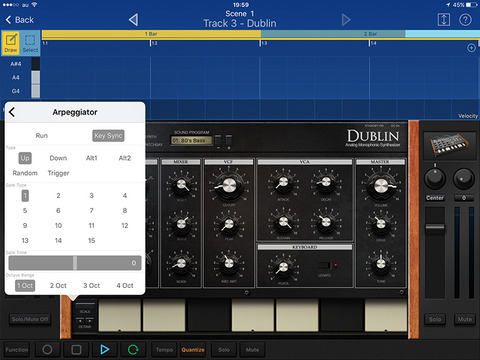This screenshot has width=480, height=360.
Task: Click the Mixer Noise knob
Action: click(x=181, y=264)
